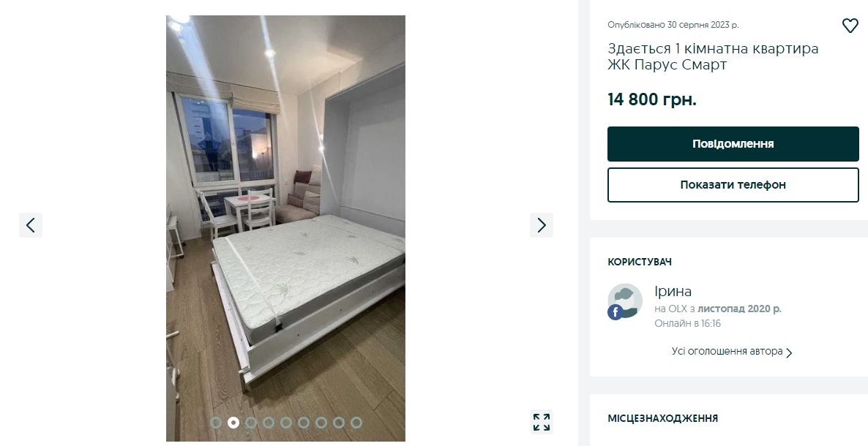Click the apartment bedroom photo

tap(285, 228)
